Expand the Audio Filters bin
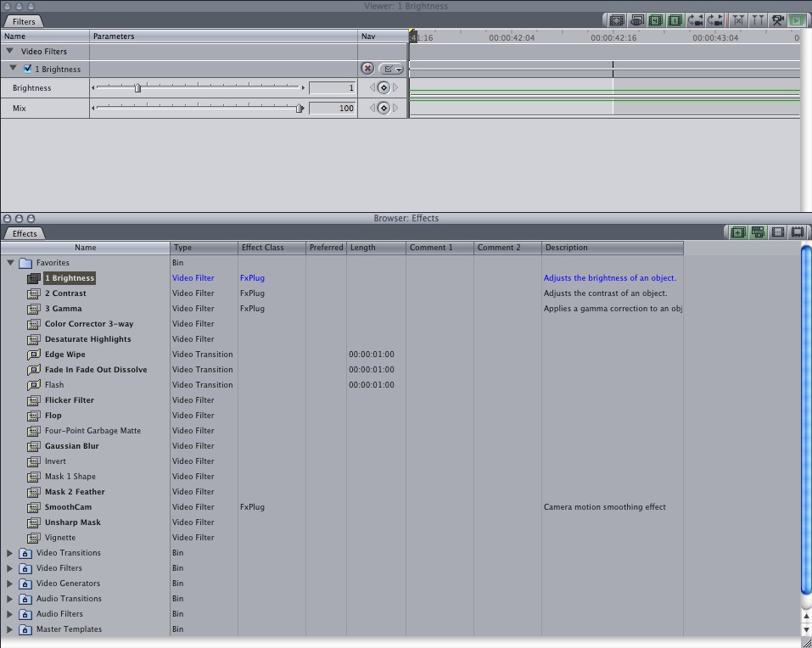Viewport: 812px width, 648px height. click(x=10, y=614)
